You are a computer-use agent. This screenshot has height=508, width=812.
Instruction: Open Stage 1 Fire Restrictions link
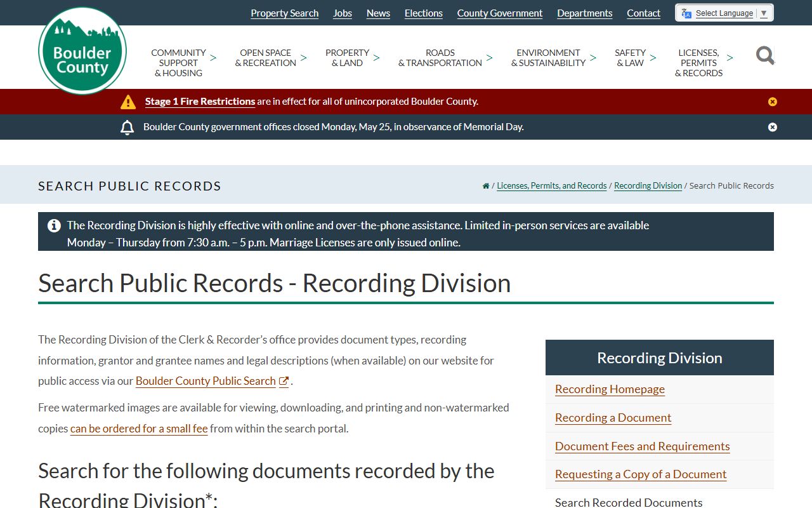point(200,102)
